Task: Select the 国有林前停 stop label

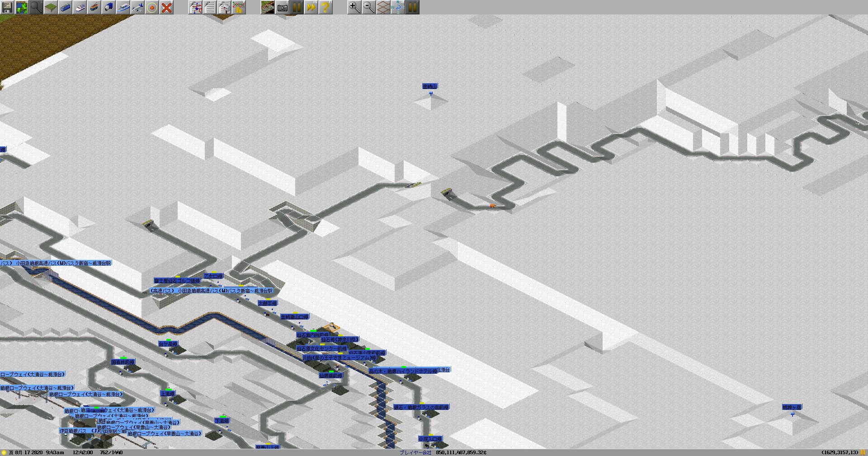Action: click(123, 362)
